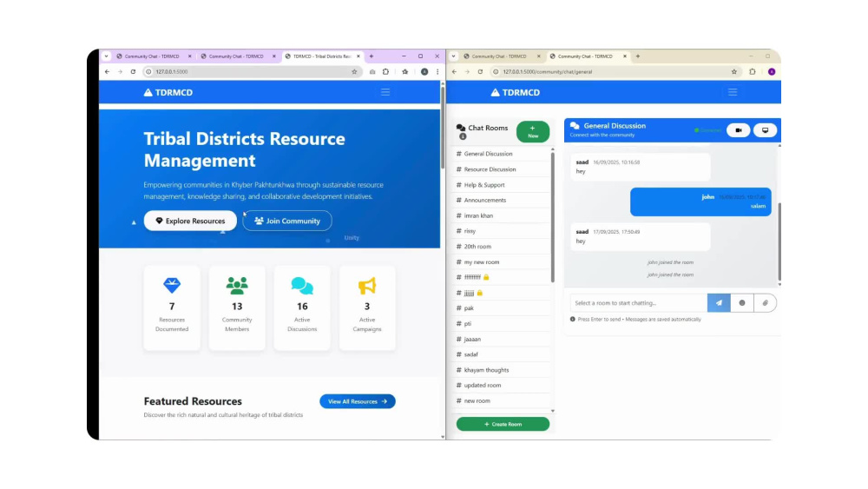
Task: Open the General Discussion room in the room list
Action: click(502, 154)
